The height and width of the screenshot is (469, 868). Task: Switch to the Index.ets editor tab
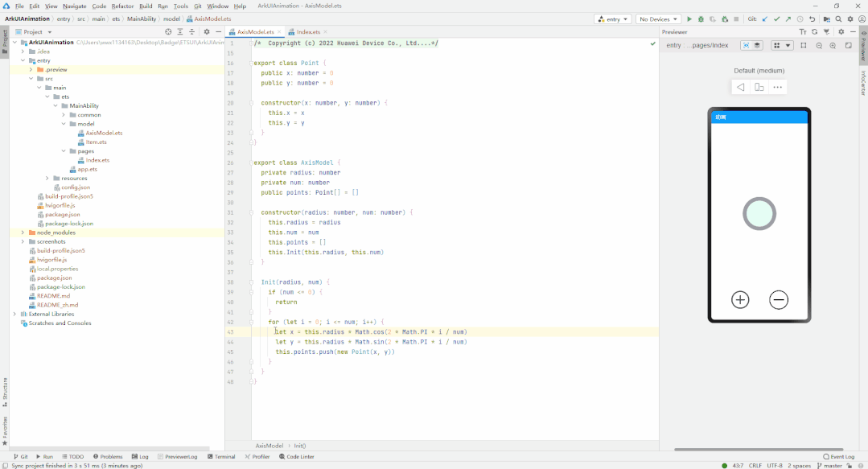coord(308,32)
